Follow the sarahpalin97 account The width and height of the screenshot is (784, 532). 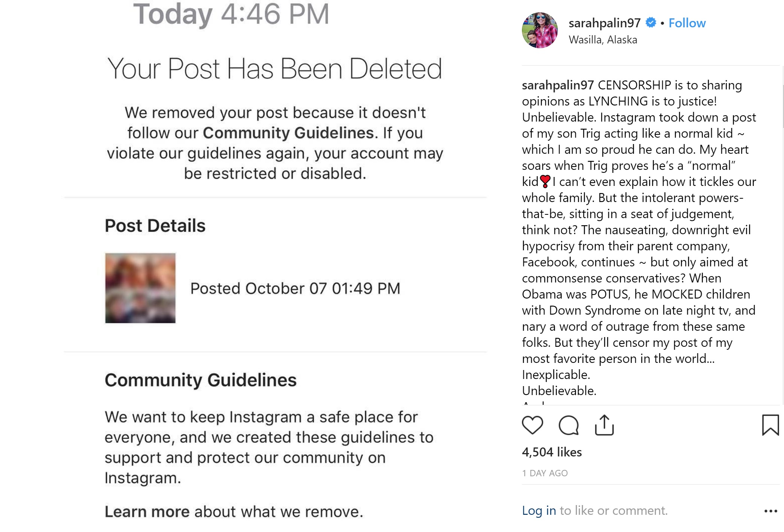687,23
